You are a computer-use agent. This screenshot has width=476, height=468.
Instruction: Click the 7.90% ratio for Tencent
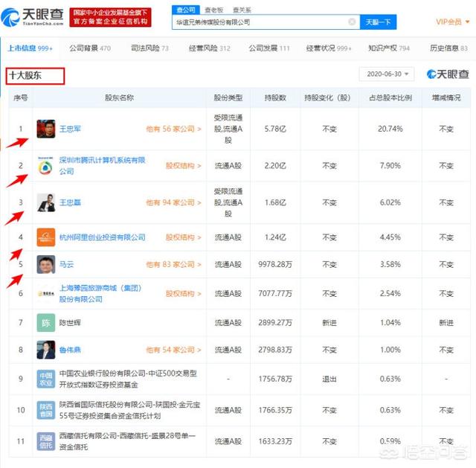(x=390, y=166)
